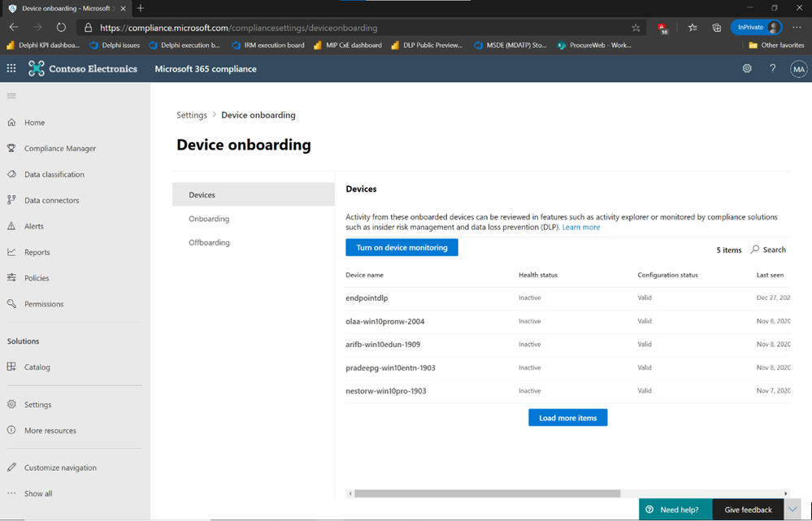Select the endpointdlp device row

click(x=568, y=297)
